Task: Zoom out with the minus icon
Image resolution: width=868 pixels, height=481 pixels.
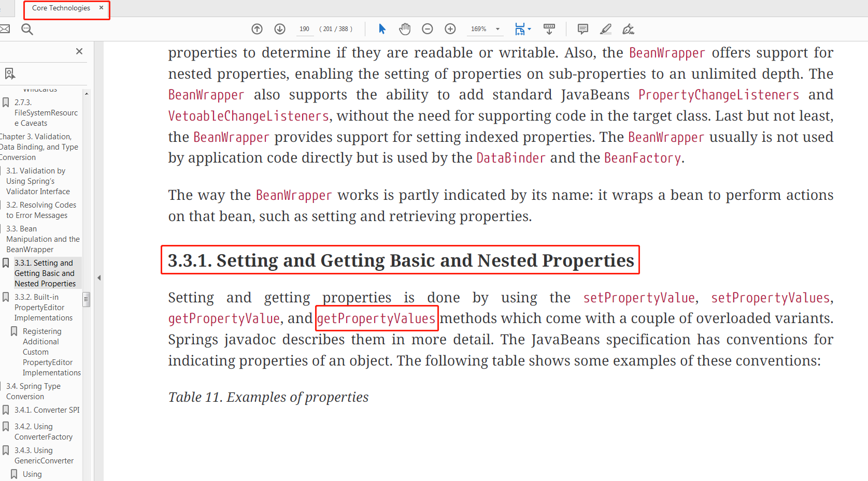Action: [428, 29]
